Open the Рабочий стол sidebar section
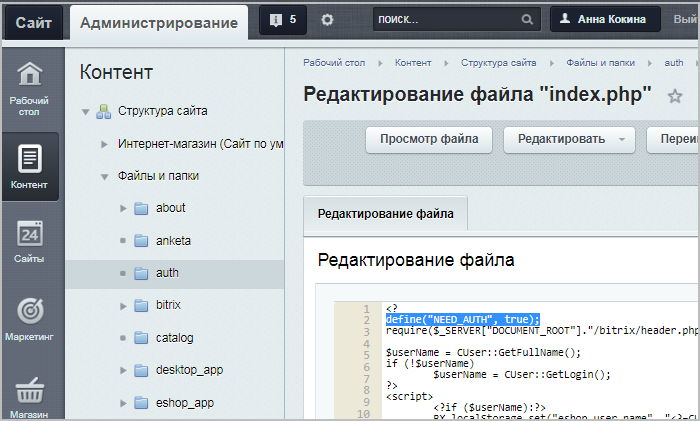 pyautogui.click(x=29, y=89)
